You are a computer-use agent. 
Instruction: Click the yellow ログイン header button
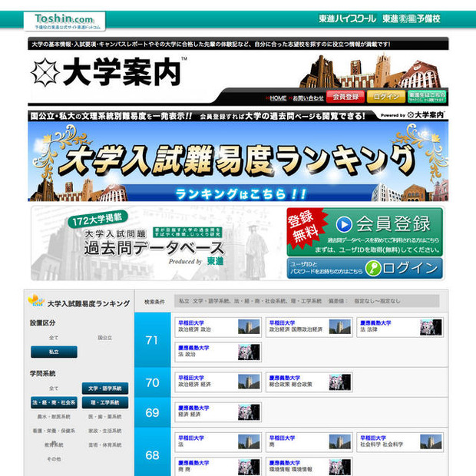(386, 97)
